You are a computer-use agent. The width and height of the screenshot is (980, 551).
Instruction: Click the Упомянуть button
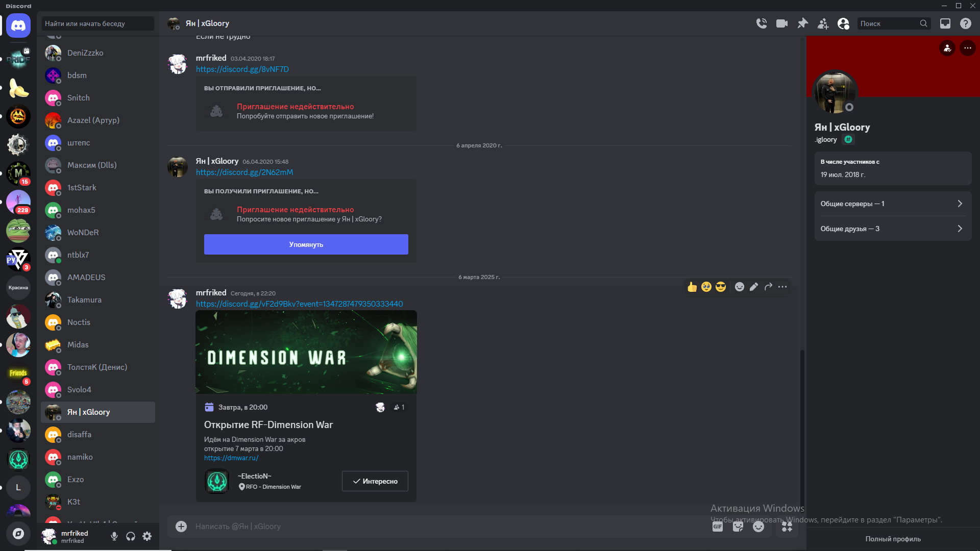(x=306, y=244)
